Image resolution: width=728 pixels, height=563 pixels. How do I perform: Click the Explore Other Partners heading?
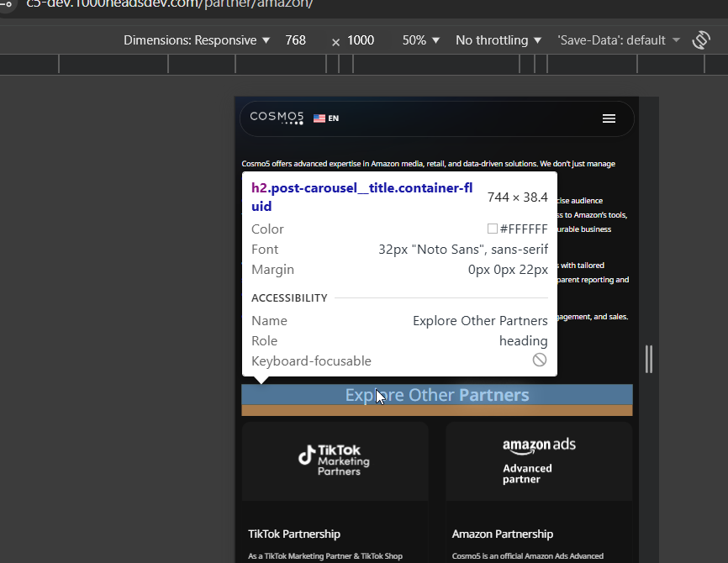(x=437, y=395)
